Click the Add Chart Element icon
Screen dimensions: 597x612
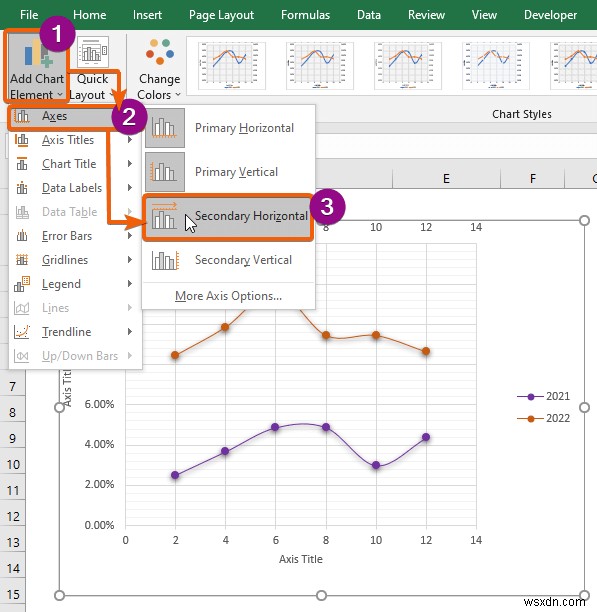click(x=38, y=54)
